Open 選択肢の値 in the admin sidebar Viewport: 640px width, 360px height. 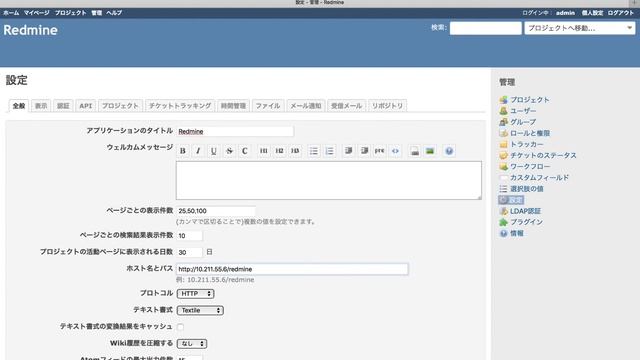[527, 189]
